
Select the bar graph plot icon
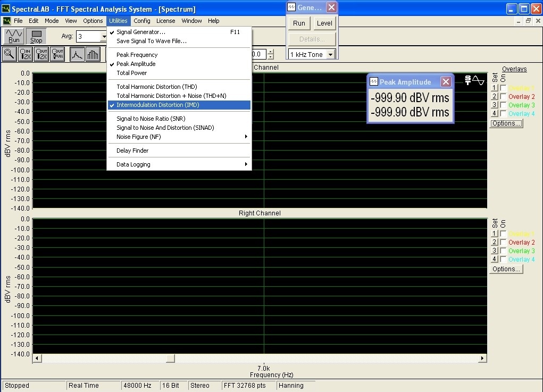tap(93, 54)
